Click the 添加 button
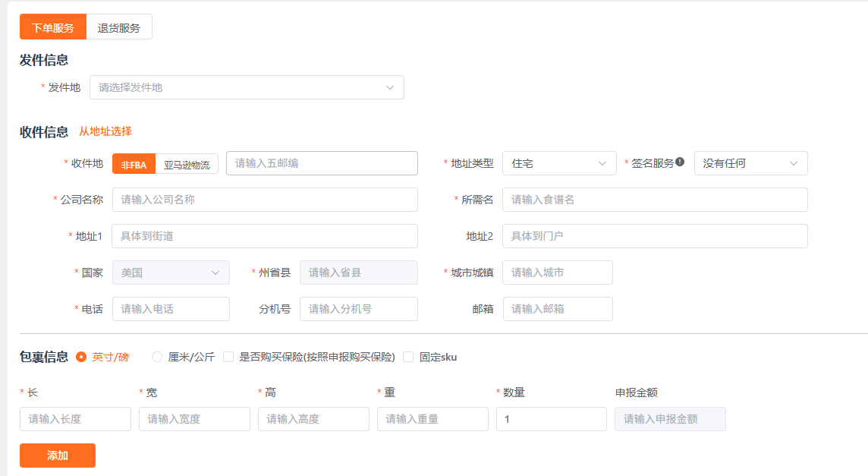Screen dimensions: 868x476 pos(58,456)
